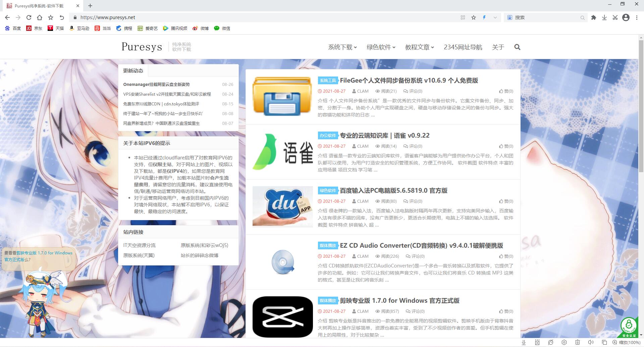Expand the 系统下载 menu
Viewport: 644px width, 347px height.
342,47
